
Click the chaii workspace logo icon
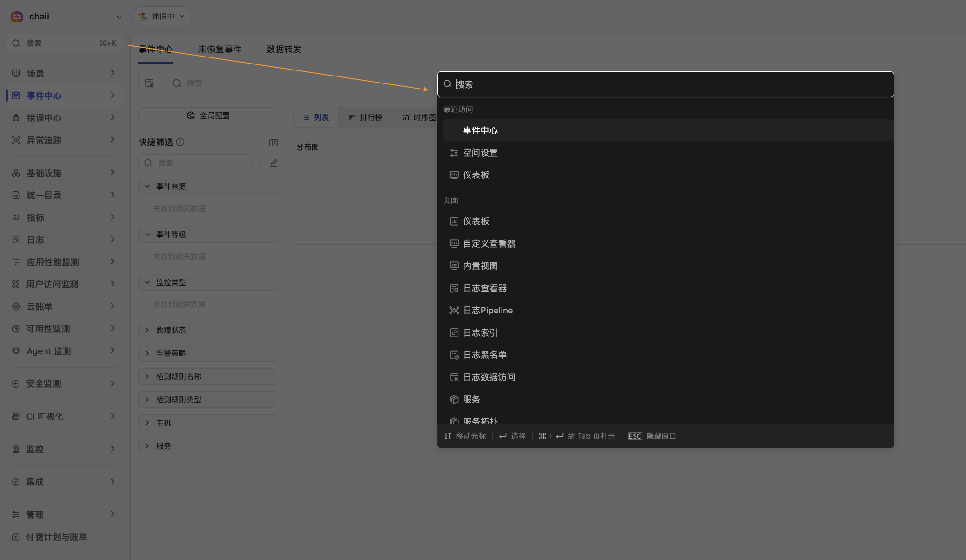(17, 16)
